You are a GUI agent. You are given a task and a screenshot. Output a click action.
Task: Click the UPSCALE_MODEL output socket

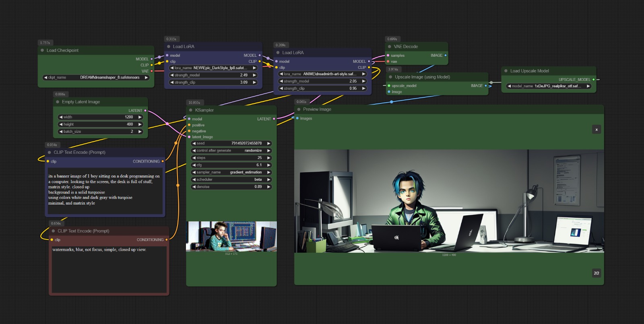coord(593,80)
